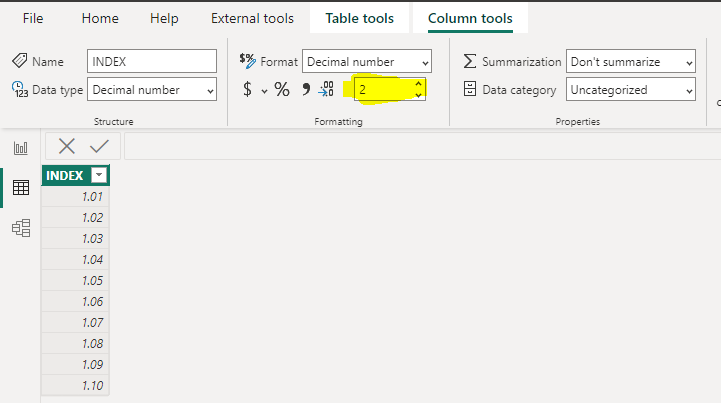Switch to the Table tools tab
The height and width of the screenshot is (403, 721).
(x=360, y=18)
